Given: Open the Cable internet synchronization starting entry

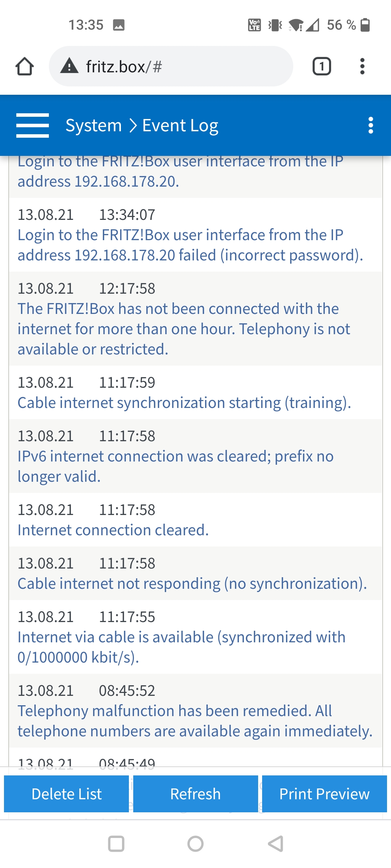Looking at the screenshot, I should (x=195, y=392).
